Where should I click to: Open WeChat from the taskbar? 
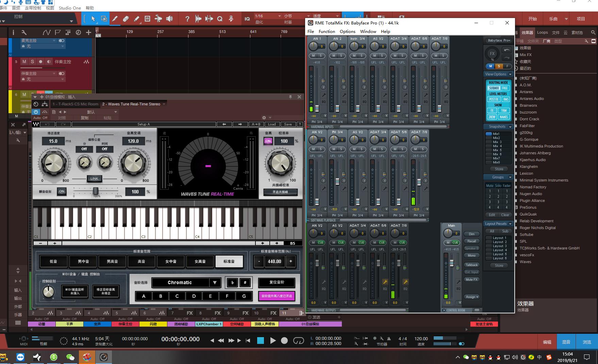70,357
